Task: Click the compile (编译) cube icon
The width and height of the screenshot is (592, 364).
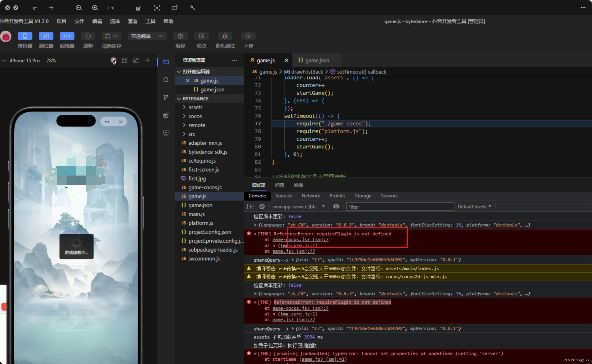Action: pos(180,36)
